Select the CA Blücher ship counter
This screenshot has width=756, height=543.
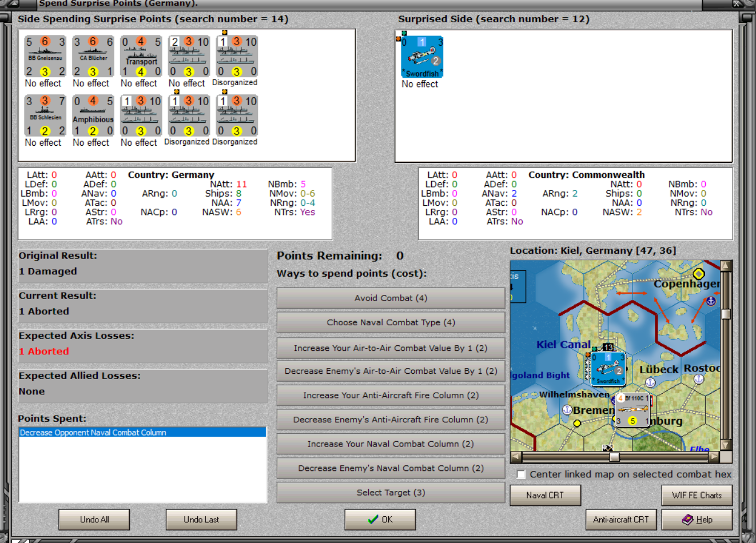pos(93,57)
